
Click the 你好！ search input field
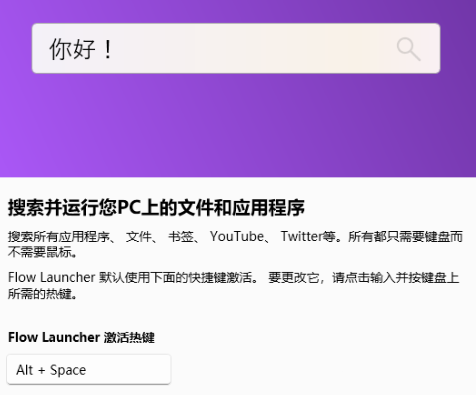point(236,48)
